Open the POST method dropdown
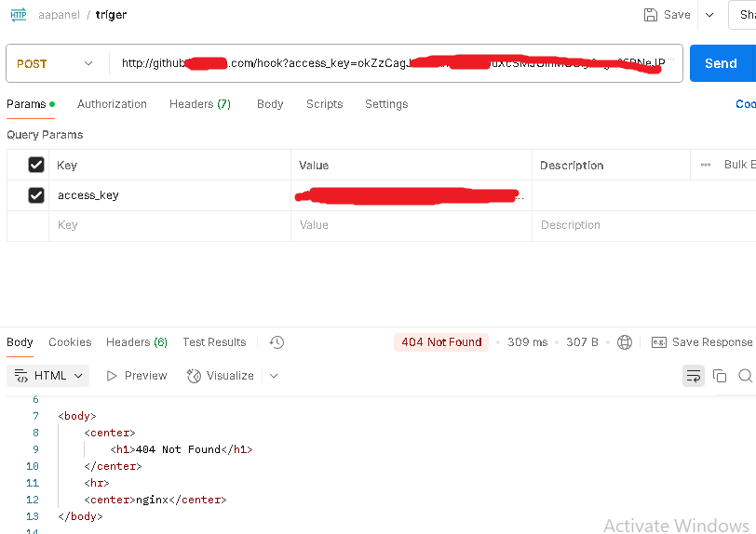756x534 pixels. (55, 63)
